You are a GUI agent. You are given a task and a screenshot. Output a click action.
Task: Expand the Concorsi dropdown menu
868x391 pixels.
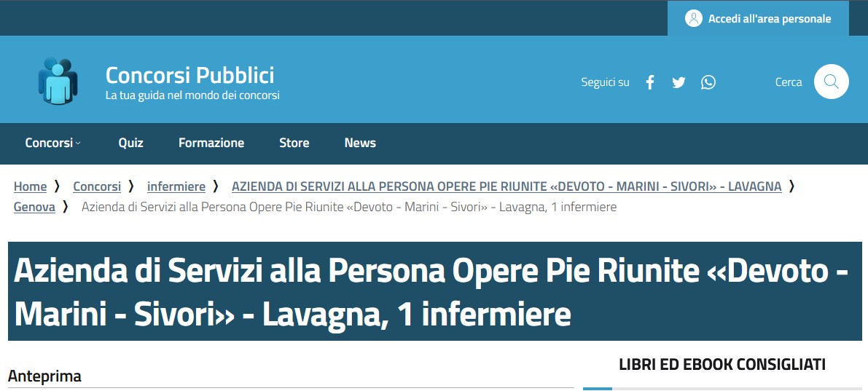click(x=52, y=143)
